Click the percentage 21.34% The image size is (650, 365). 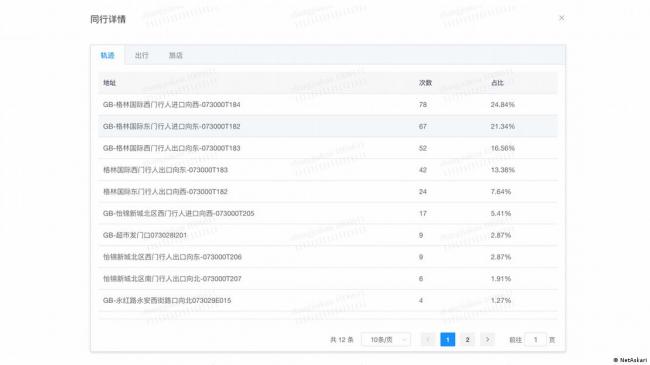click(x=502, y=127)
